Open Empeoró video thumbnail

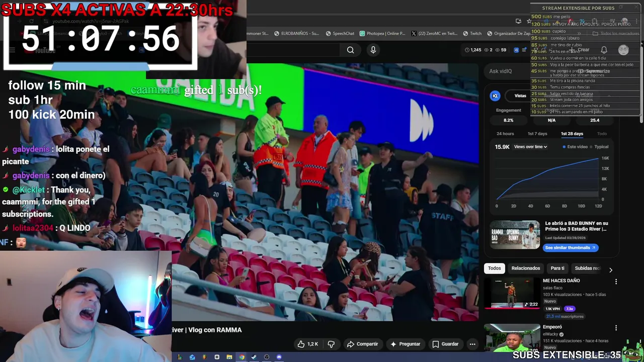pyautogui.click(x=512, y=337)
